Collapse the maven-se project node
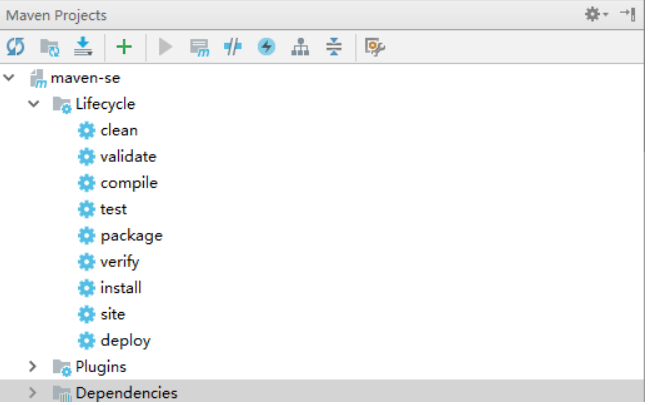This screenshot has width=648, height=405. tap(9, 78)
